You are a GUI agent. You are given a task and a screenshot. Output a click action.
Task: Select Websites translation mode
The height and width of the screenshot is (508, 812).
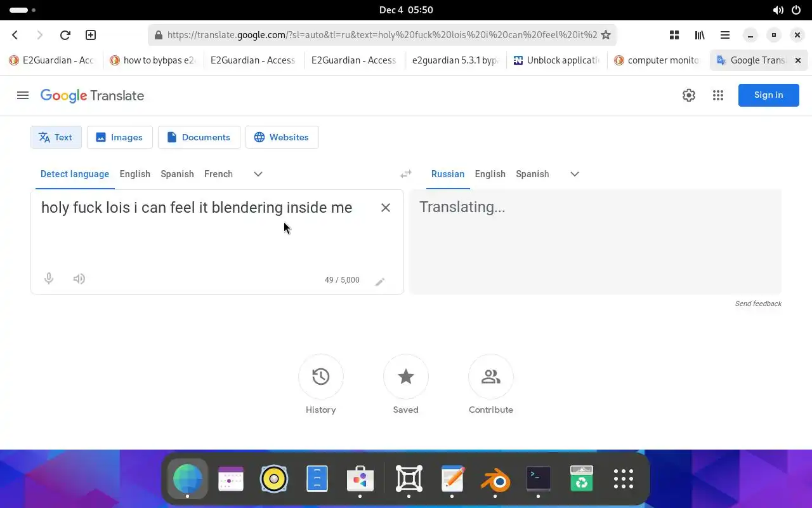pos(282,137)
